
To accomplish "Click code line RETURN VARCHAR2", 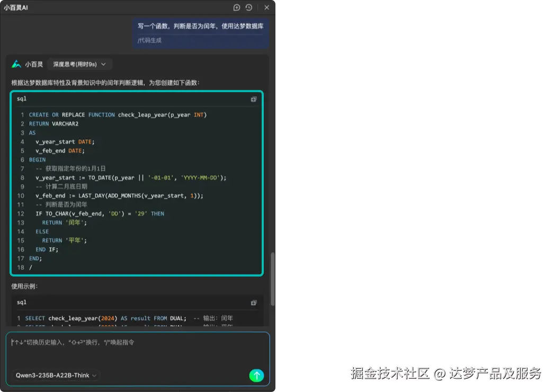I will coord(53,124).
